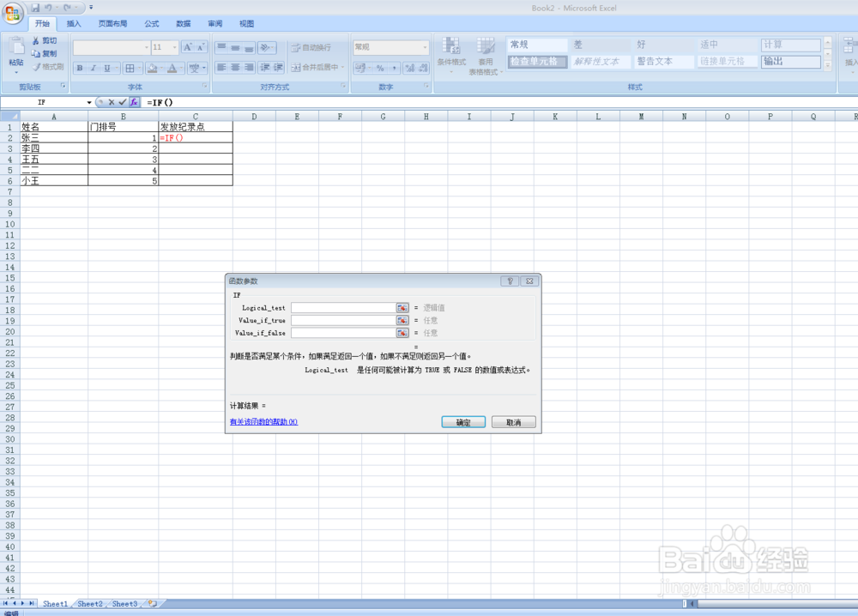Click the dialog's question mark help icon
The width and height of the screenshot is (858, 616).
(x=510, y=281)
